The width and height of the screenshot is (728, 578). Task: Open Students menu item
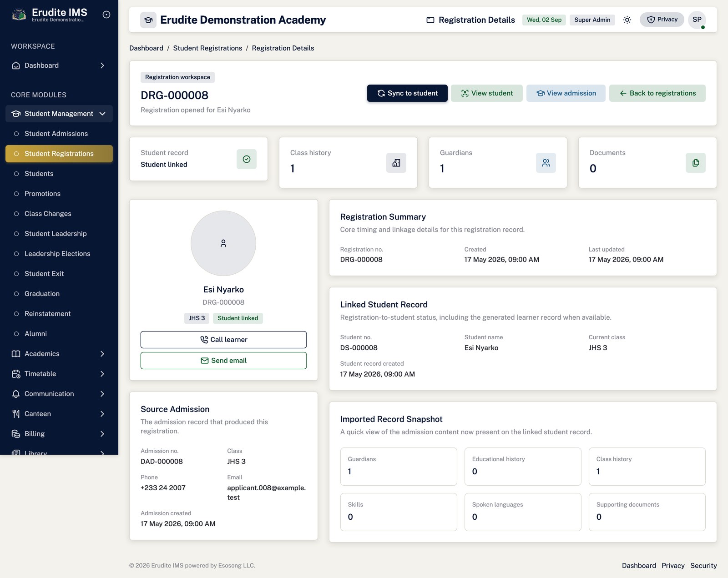click(59, 174)
